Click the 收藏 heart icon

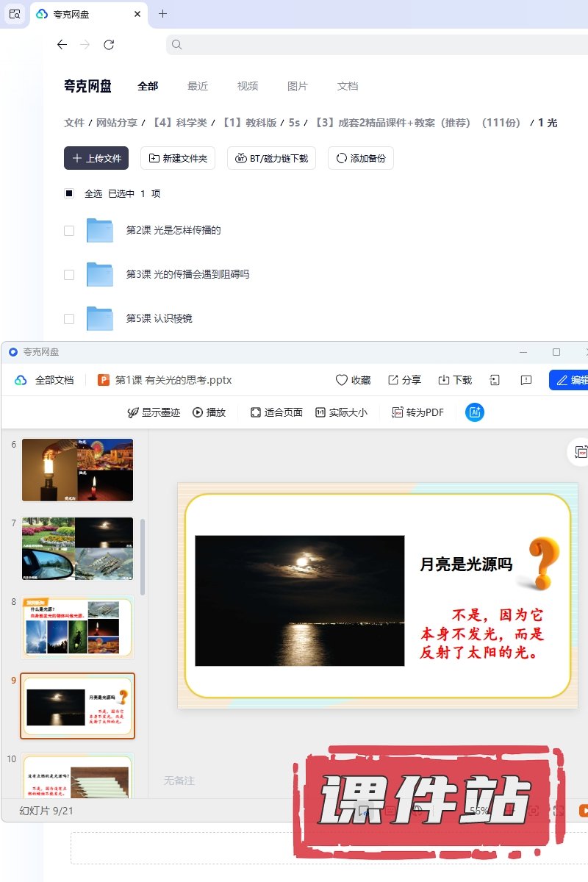coord(342,380)
